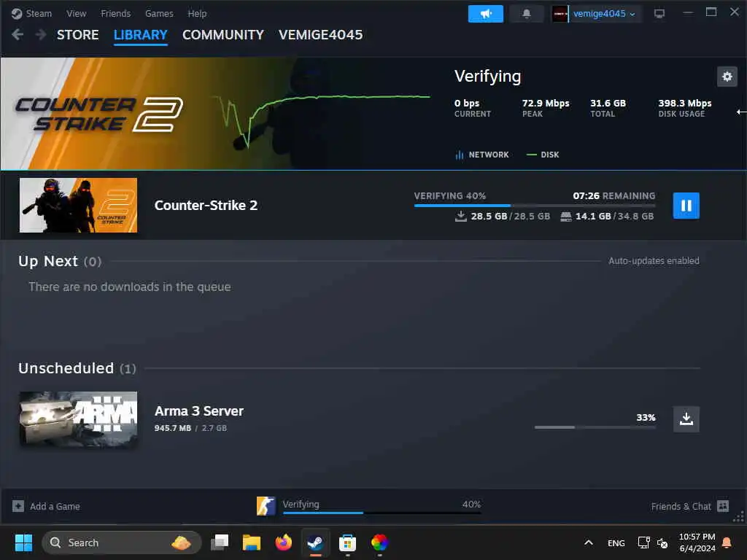Click the Arma 3 Server thumbnail
Viewport: 747px width, 560px height.
[x=78, y=419]
